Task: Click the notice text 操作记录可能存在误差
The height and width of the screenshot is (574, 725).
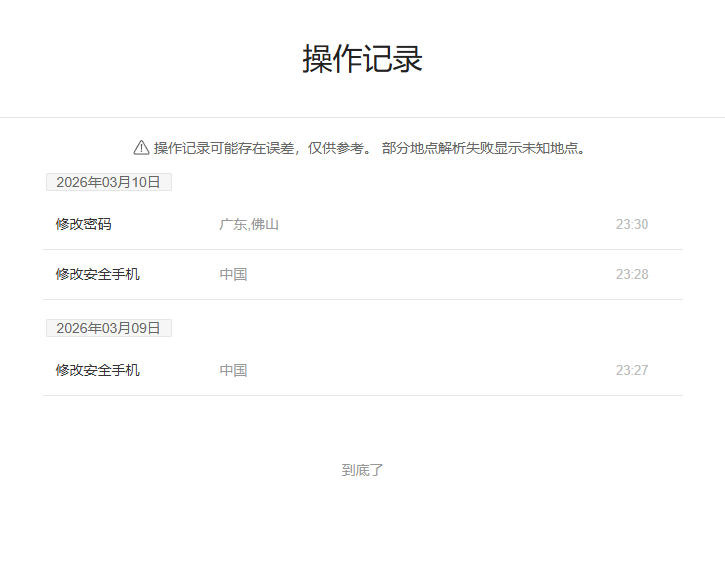Action: click(x=224, y=148)
